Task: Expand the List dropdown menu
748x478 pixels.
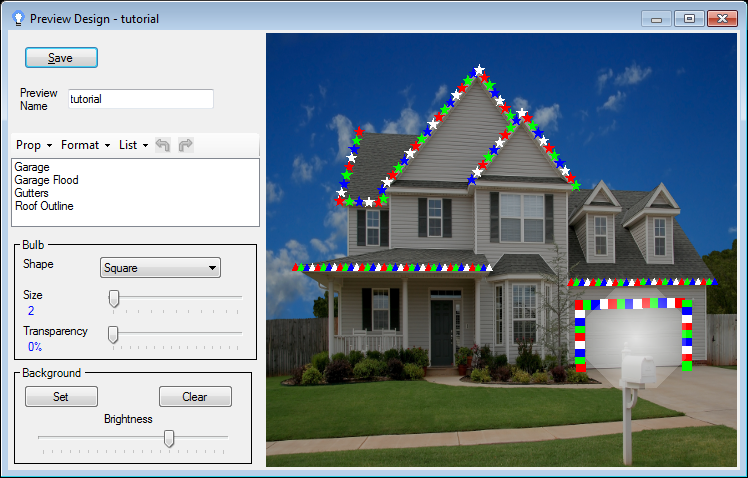Action: click(133, 145)
